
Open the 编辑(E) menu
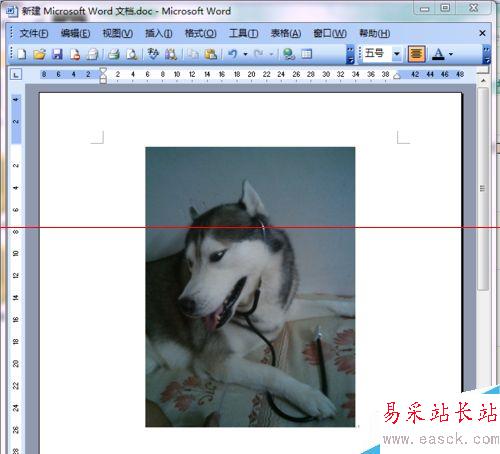(x=76, y=34)
